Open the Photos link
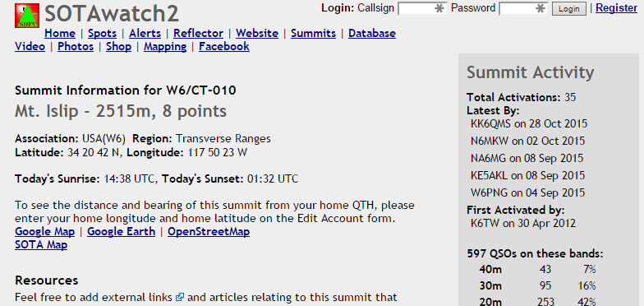Image resolution: width=644 pixels, height=306 pixels. click(76, 46)
